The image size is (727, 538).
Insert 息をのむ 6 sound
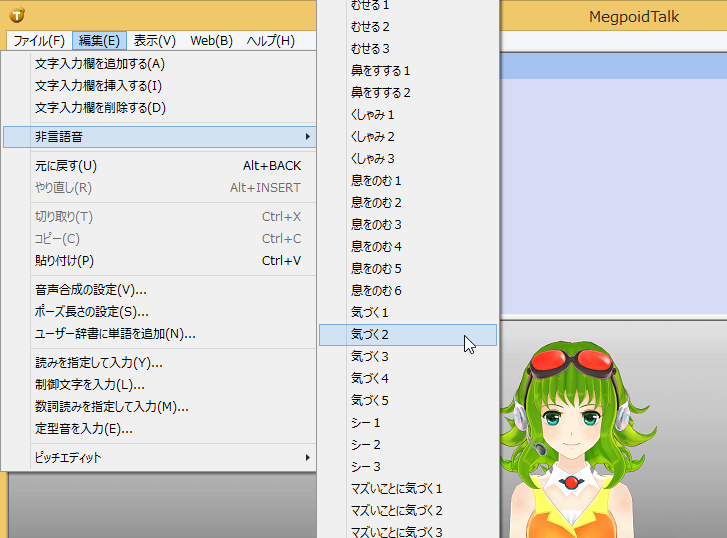[x=408, y=290]
